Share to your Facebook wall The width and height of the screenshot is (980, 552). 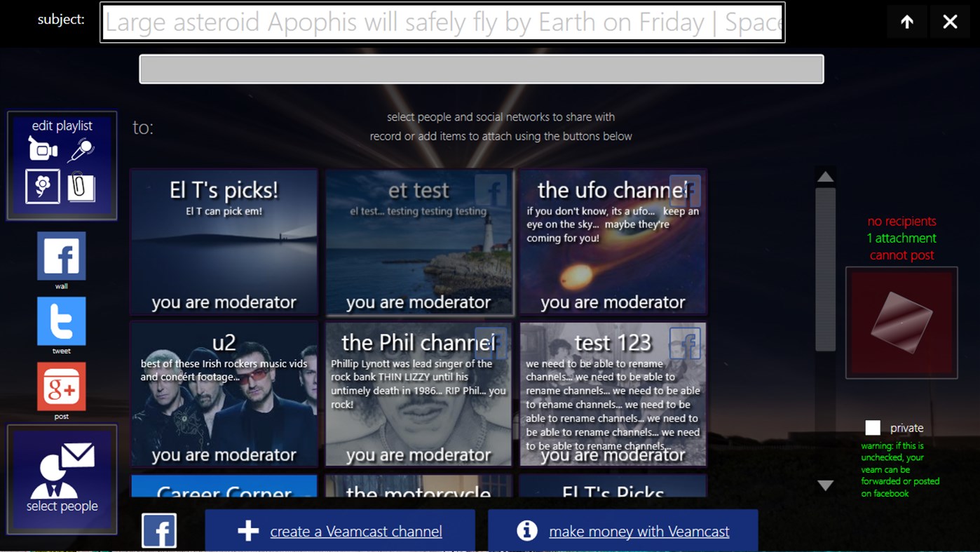tap(61, 257)
